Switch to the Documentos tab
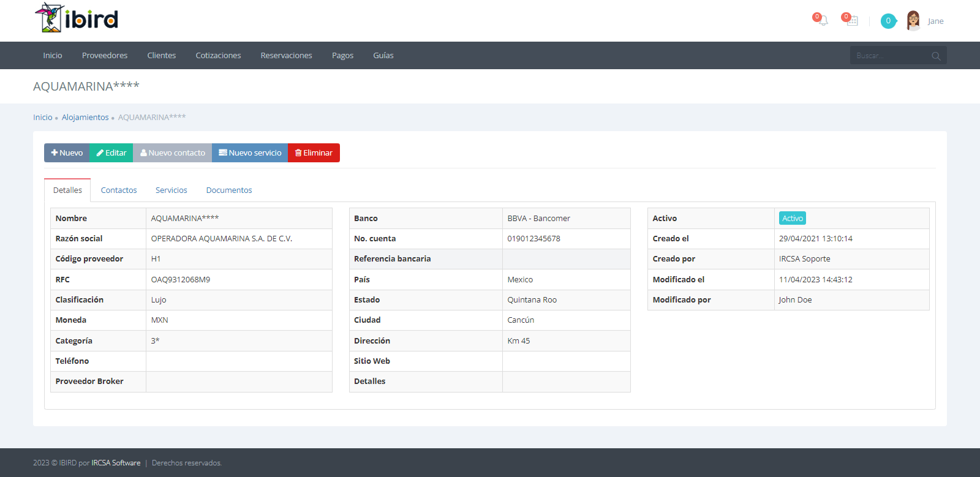 pos(229,190)
